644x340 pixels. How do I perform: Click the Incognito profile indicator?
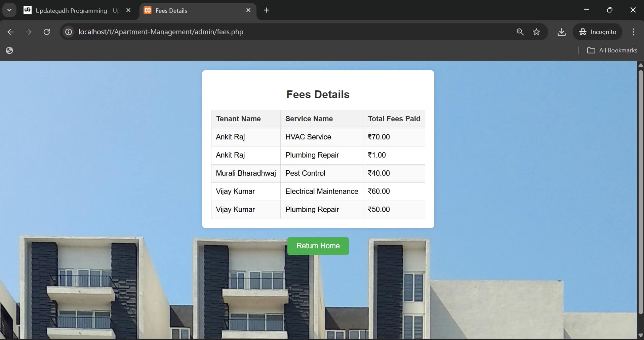[x=598, y=32]
